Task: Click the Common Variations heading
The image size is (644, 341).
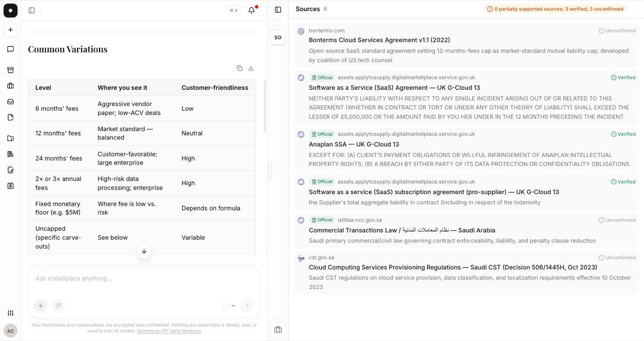Action: click(68, 49)
